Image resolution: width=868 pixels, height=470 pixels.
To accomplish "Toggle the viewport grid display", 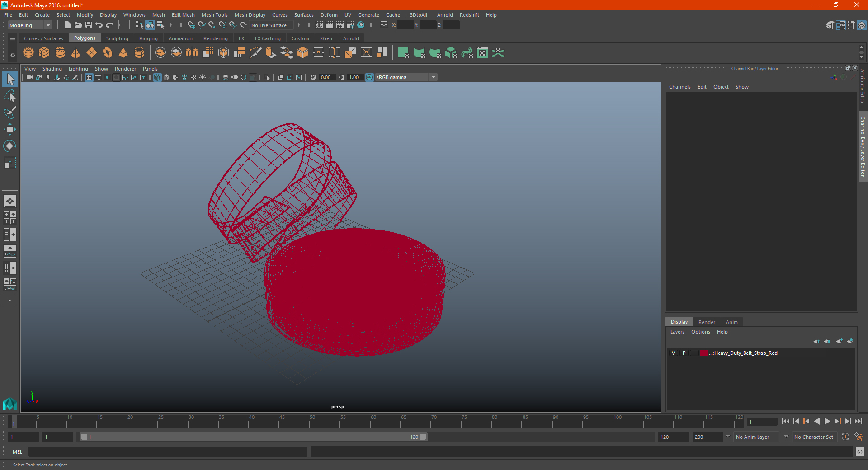I will (x=89, y=77).
